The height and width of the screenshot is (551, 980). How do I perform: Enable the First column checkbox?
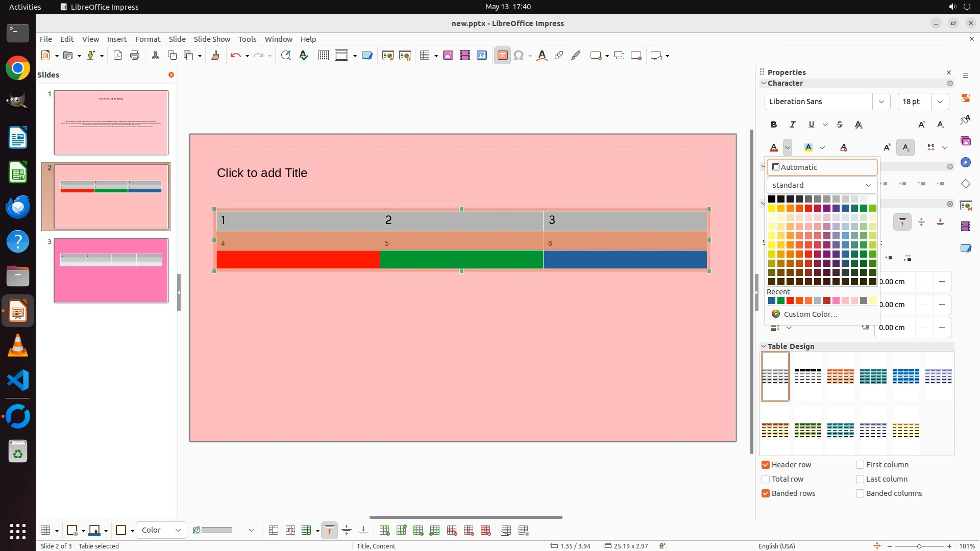(860, 465)
